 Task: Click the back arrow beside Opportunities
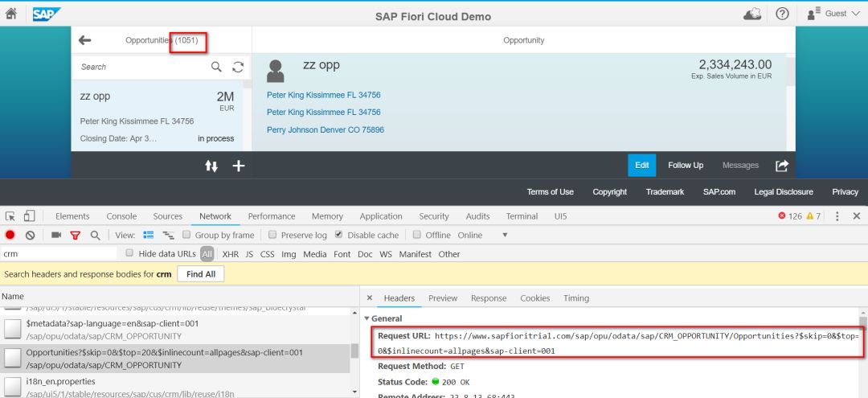[84, 40]
